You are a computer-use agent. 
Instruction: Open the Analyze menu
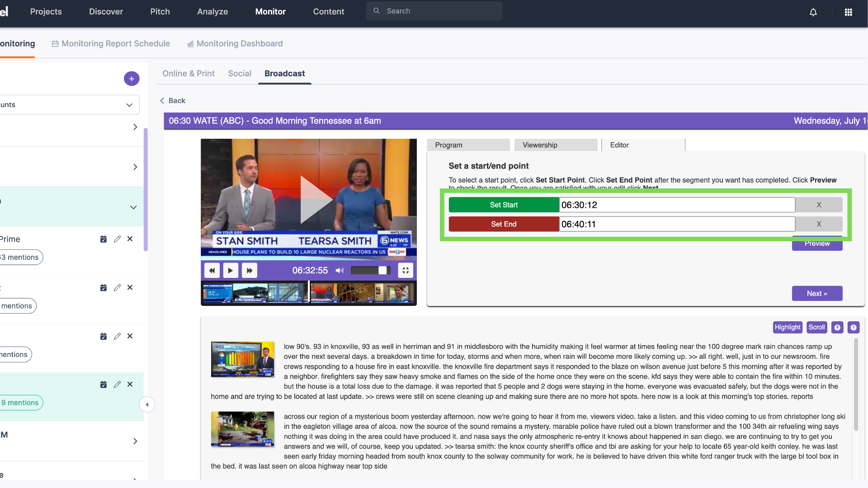click(212, 12)
